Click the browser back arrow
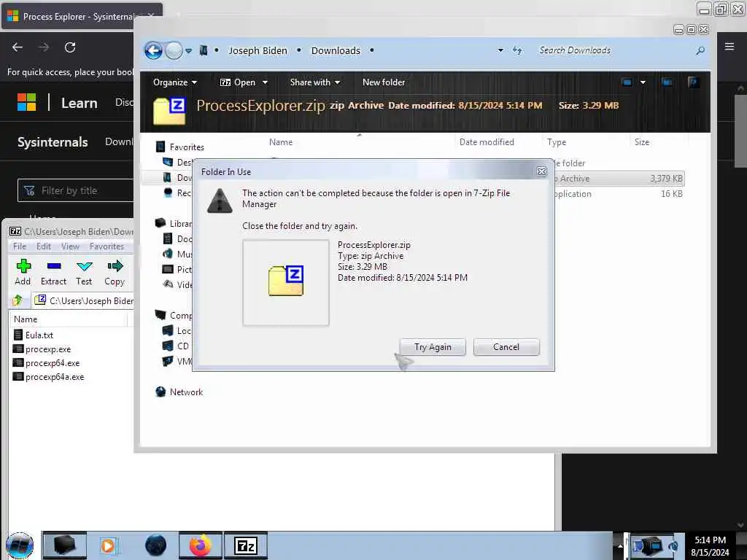The height and width of the screenshot is (560, 747). coord(18,47)
